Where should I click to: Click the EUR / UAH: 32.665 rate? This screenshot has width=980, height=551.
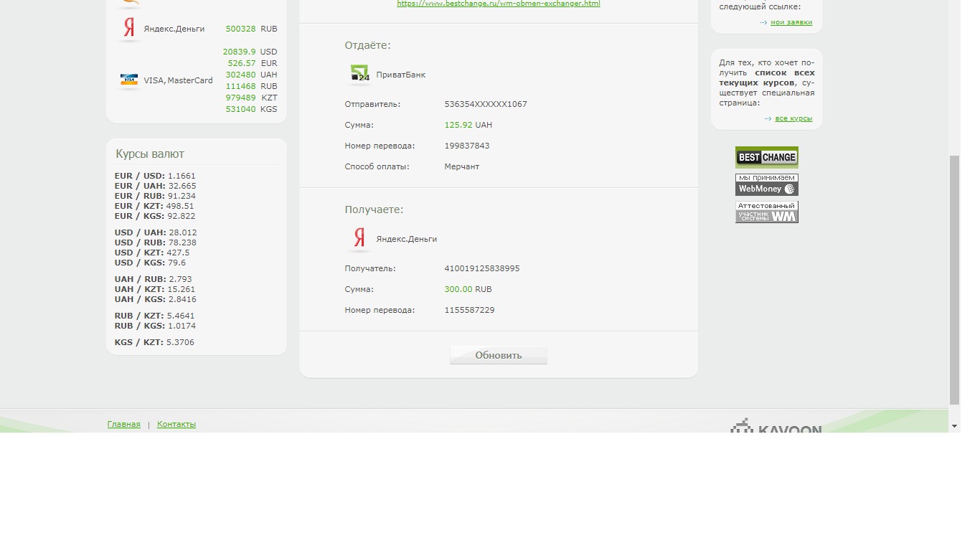[x=155, y=186]
